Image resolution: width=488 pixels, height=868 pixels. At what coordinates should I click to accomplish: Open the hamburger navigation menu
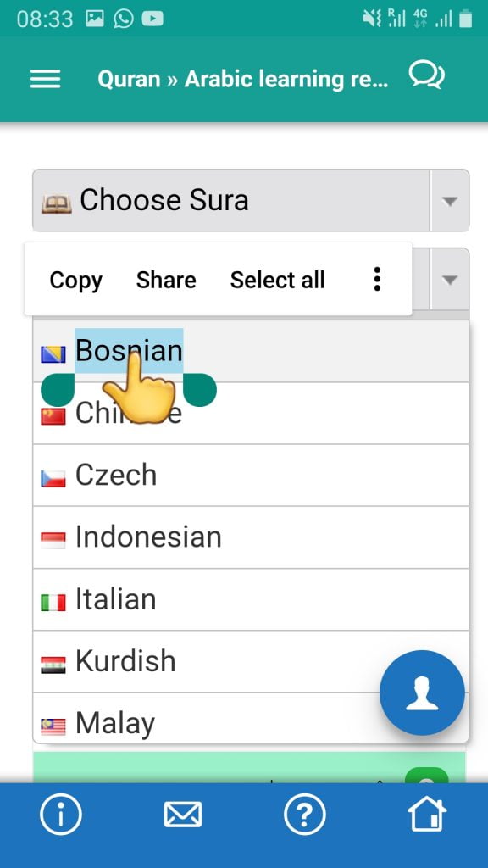tap(45, 79)
